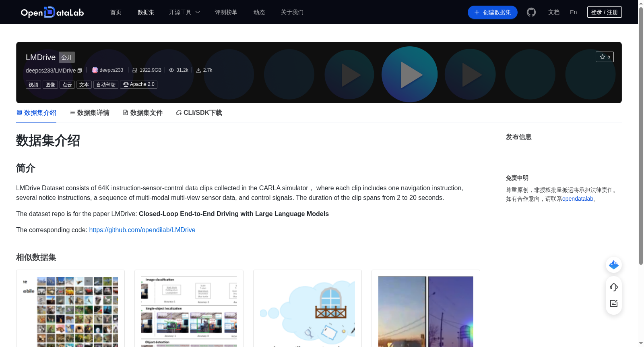This screenshot has height=347, width=644.
Task: Click the 视频 tag
Action: click(x=33, y=85)
